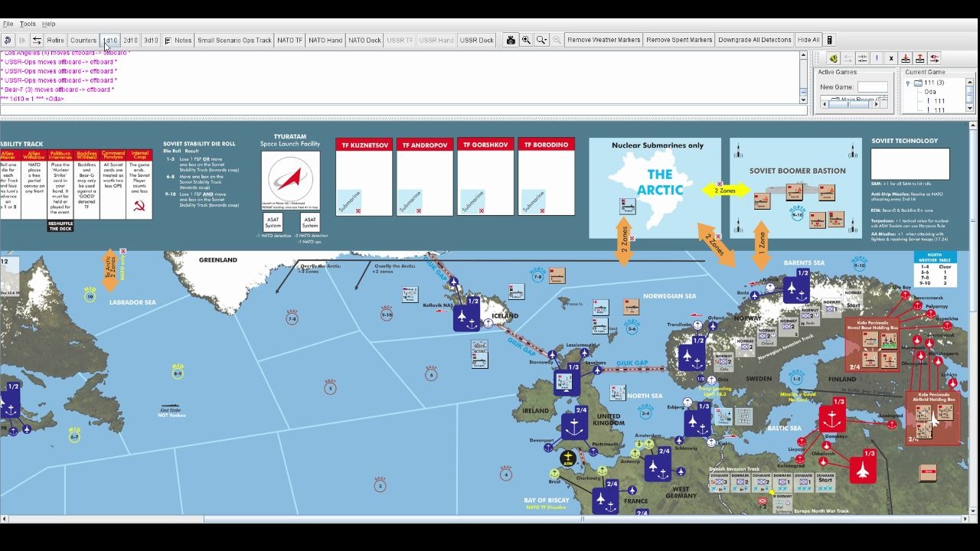Click the step forward logfile icon

pos(22,40)
